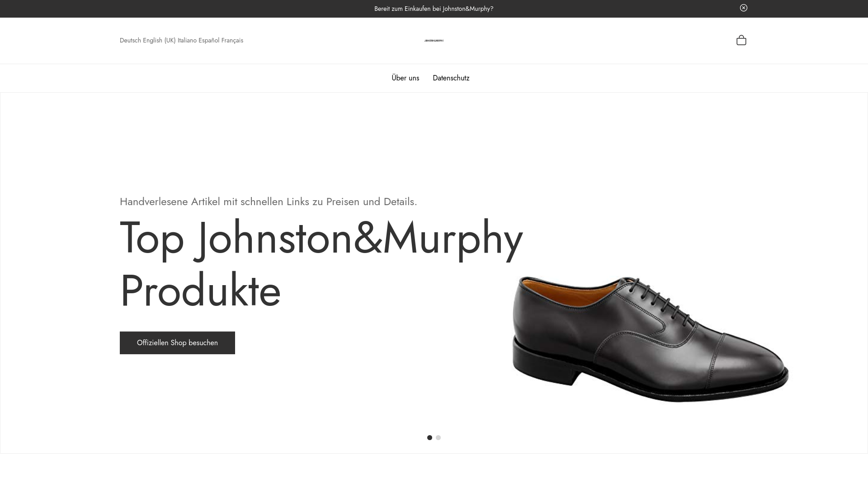
Task: Click the banner text Bereit zum Einkaufen
Action: coord(434,9)
